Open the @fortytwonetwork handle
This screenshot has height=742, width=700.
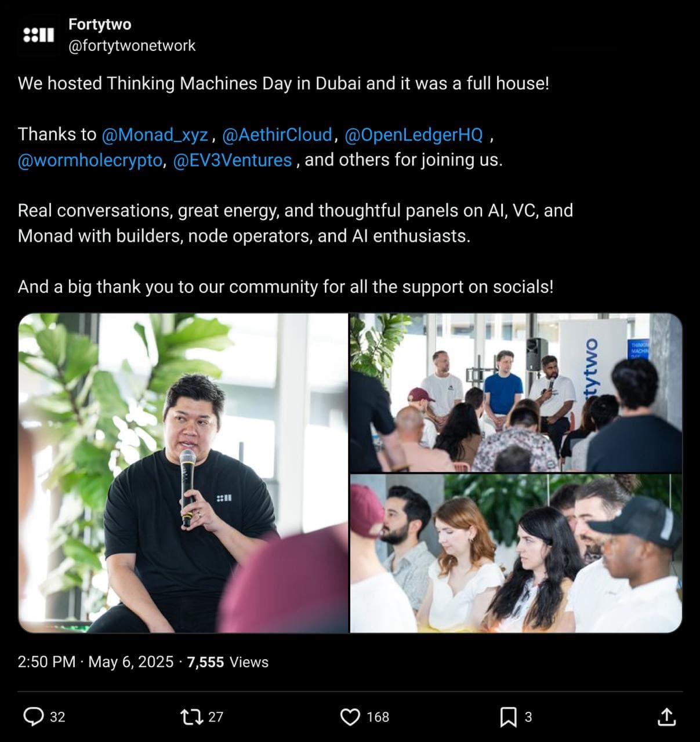(132, 46)
